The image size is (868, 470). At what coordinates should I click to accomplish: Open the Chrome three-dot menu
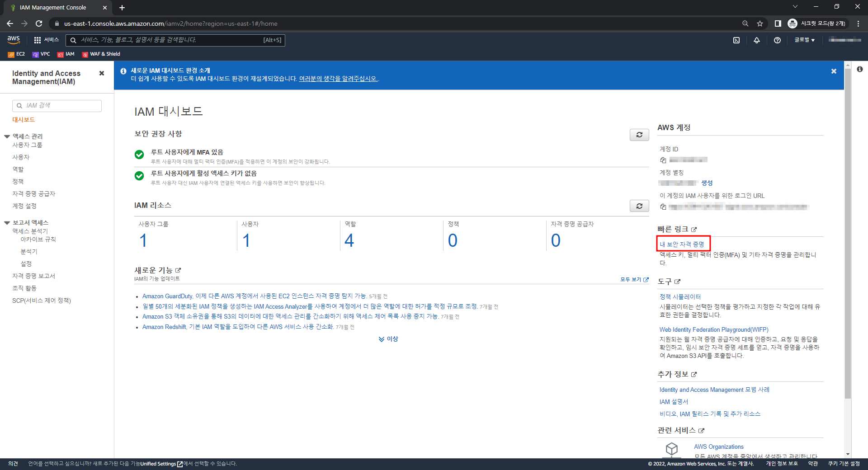coord(858,23)
